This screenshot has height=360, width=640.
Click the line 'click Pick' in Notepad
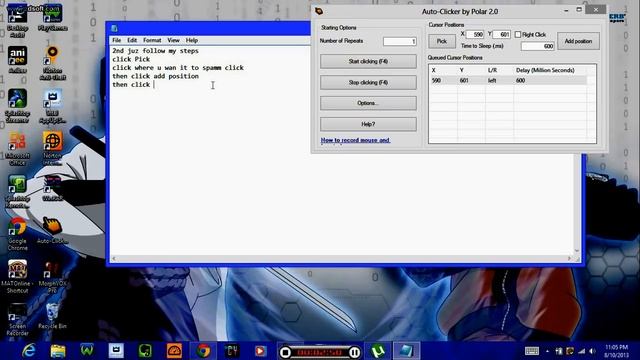131,59
